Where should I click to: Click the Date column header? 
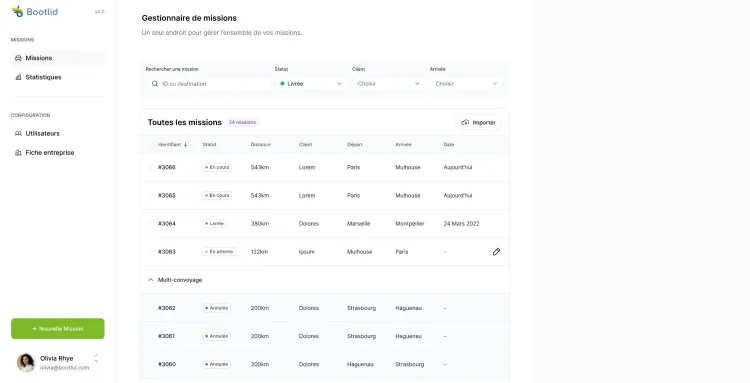(x=449, y=144)
